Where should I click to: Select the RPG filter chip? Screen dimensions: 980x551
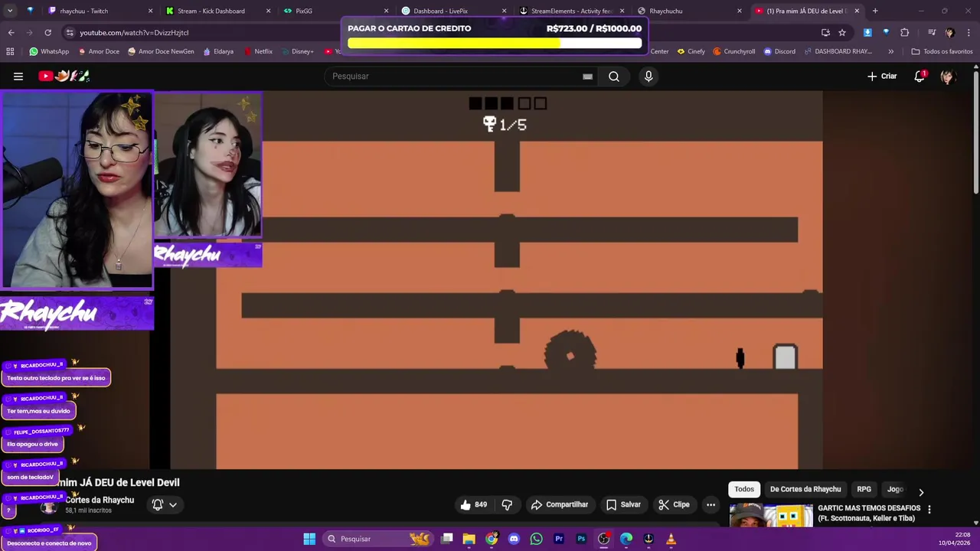pos(864,489)
